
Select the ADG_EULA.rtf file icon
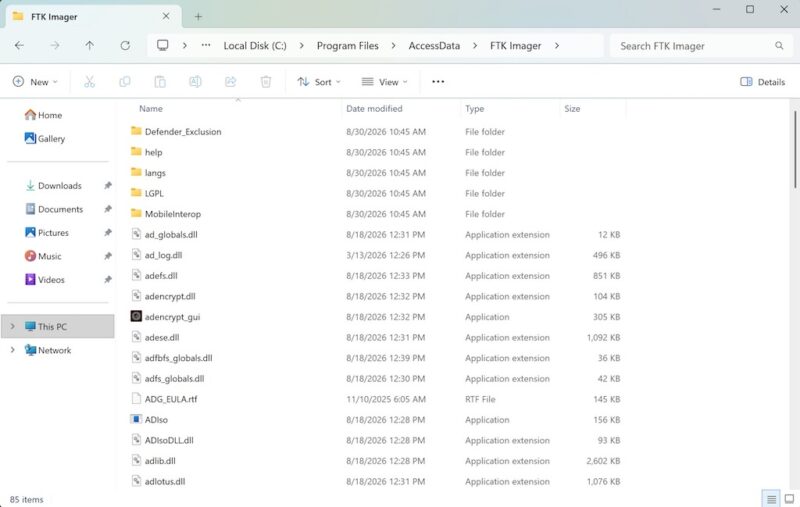point(136,398)
